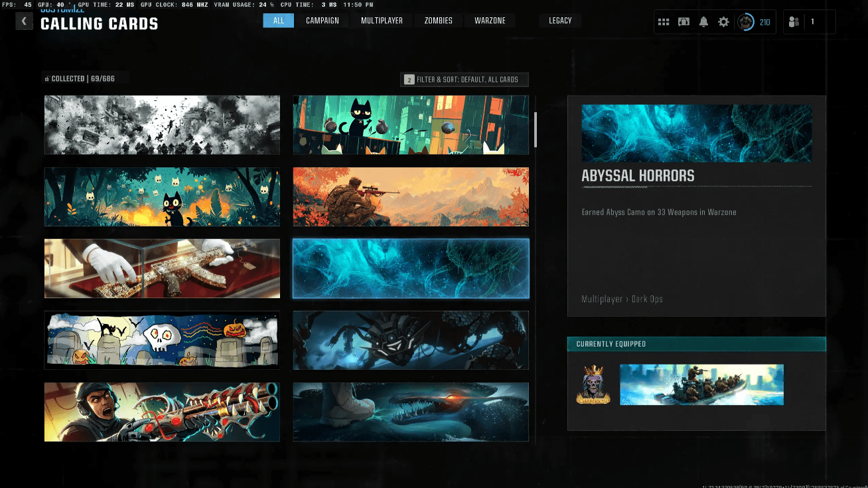Click the calling card list scrollbar

(536, 129)
